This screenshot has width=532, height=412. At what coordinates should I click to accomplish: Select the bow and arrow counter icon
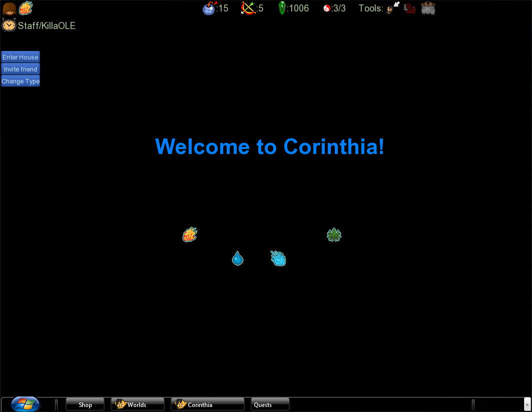(248, 8)
